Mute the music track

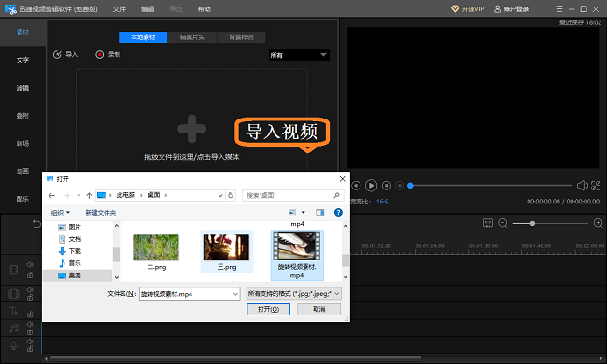30,324
